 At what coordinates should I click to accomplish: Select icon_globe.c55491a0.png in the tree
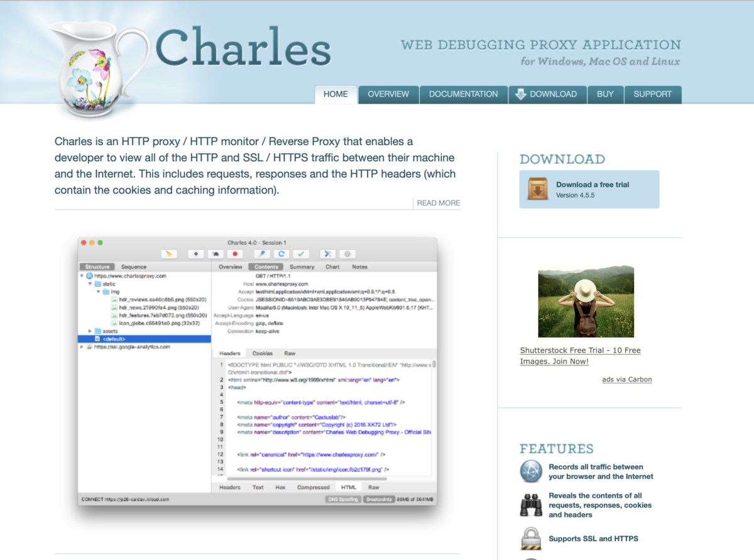[158, 323]
